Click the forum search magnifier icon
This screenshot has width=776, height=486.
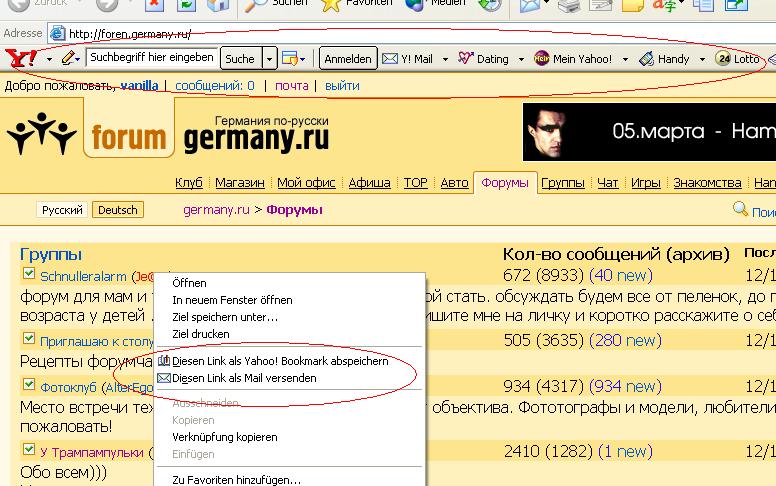pyautogui.click(x=740, y=209)
